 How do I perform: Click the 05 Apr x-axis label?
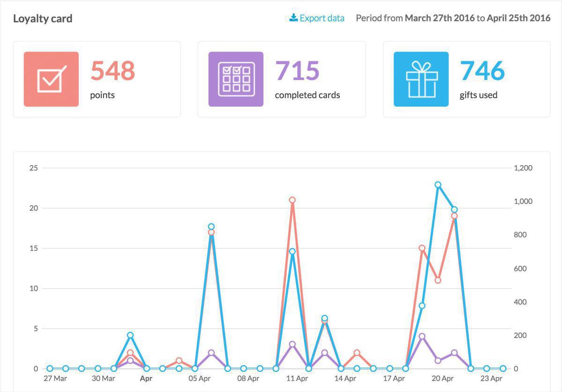200,378
